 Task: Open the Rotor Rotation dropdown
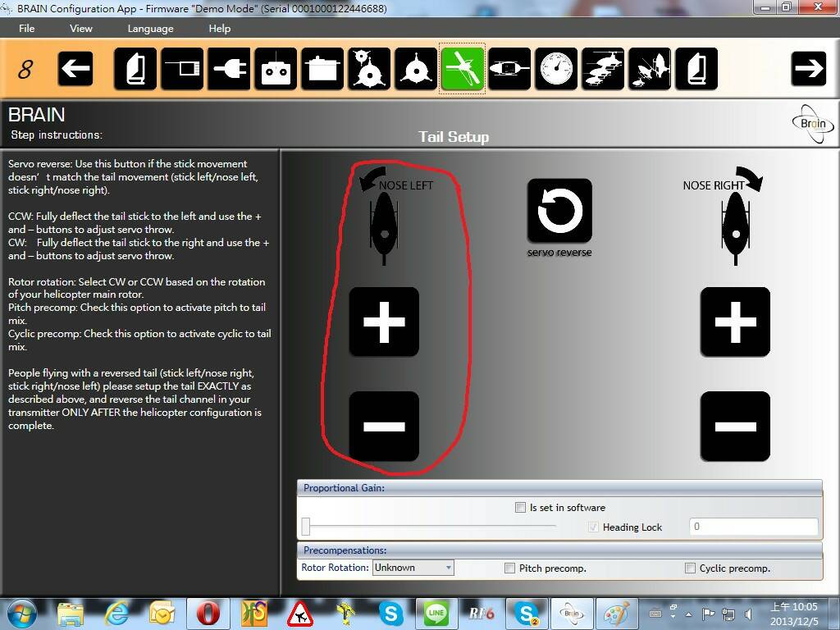(x=413, y=568)
